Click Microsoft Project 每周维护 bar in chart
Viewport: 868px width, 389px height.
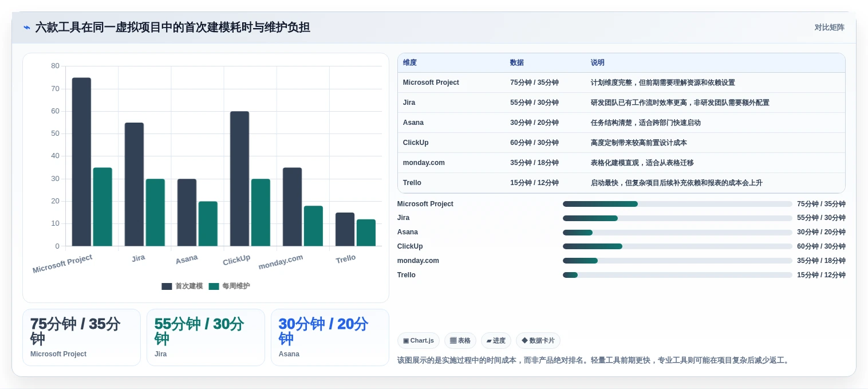pos(102,207)
